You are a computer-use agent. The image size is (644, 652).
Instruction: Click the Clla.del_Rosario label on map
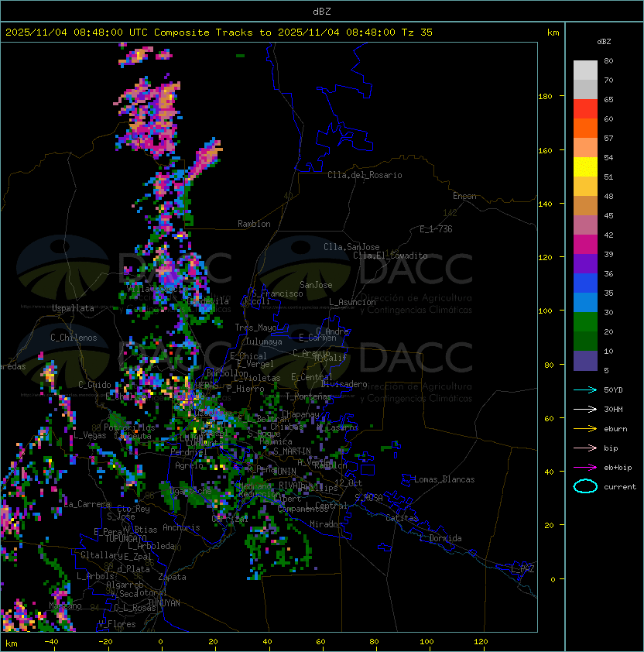[x=365, y=175]
